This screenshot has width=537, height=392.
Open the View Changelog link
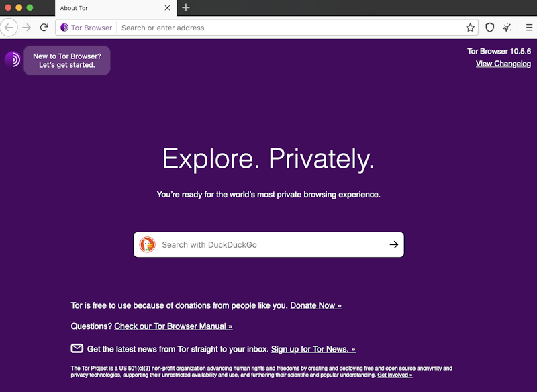[503, 63]
